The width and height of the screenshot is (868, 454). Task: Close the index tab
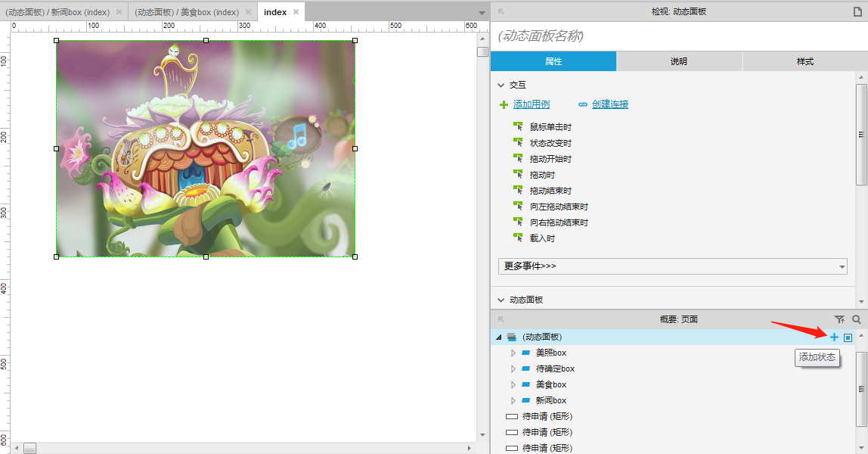(296, 11)
